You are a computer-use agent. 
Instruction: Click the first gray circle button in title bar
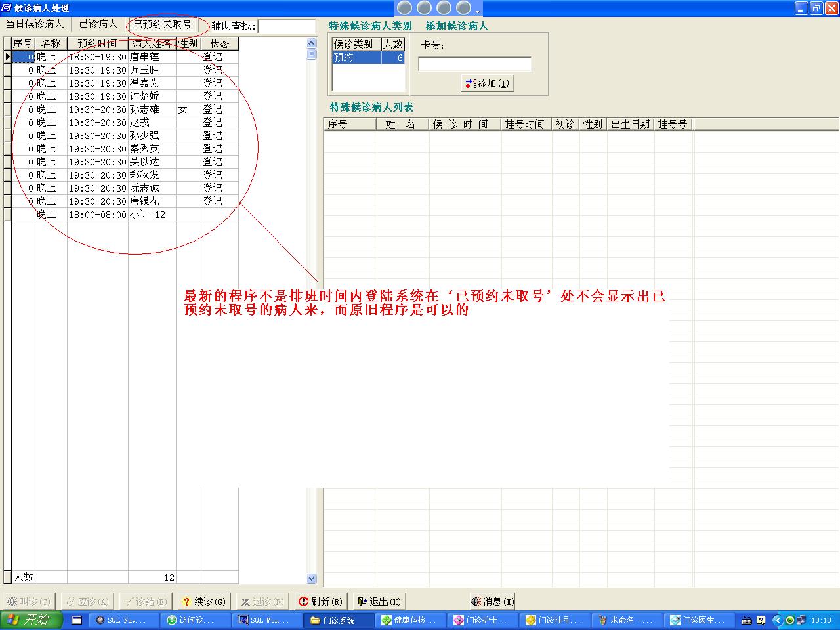pyautogui.click(x=405, y=8)
